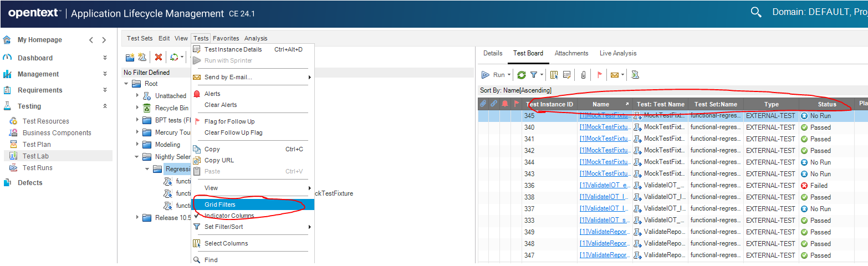This screenshot has width=868, height=266.
Task: Expand the Unattached tree node
Action: point(137,96)
